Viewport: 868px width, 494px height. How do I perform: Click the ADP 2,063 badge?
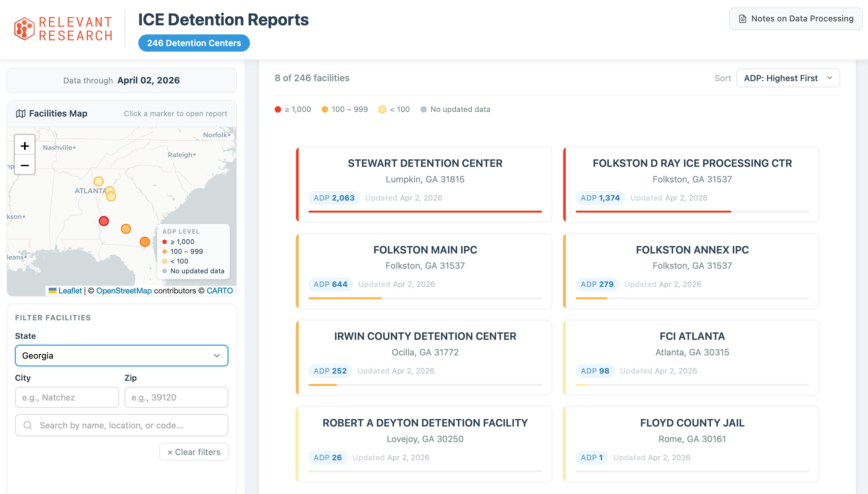(334, 198)
